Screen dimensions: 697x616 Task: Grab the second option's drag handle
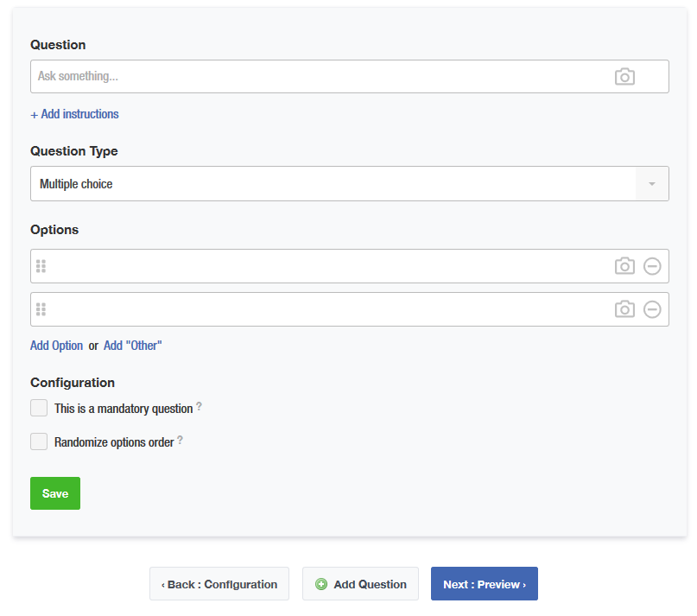41,309
